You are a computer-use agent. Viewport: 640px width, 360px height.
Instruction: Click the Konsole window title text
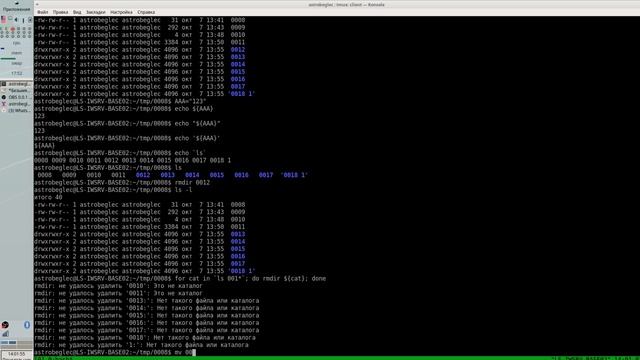point(346,4)
